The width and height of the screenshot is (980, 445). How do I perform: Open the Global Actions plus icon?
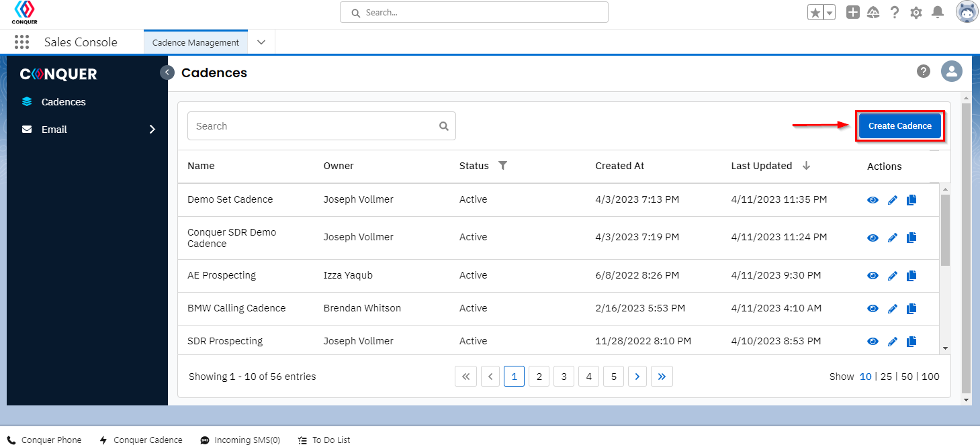[x=852, y=12]
